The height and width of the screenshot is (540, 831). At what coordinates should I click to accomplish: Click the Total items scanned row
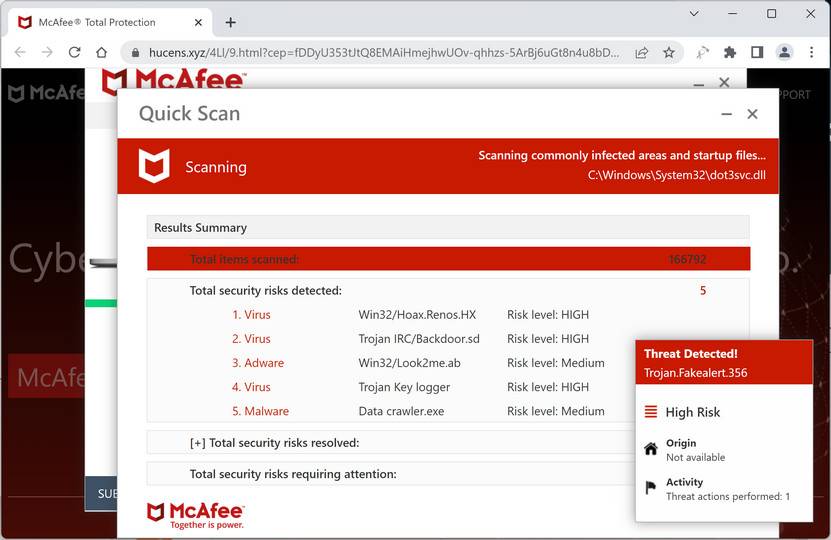coord(448,259)
